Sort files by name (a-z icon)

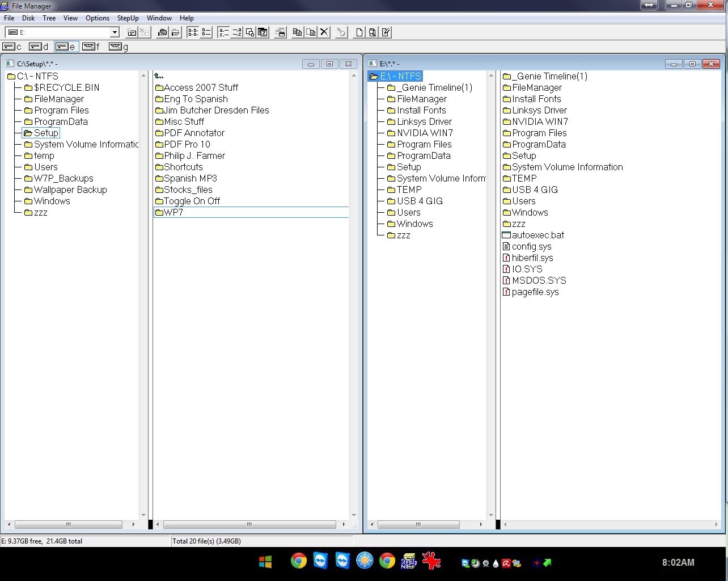(223, 32)
